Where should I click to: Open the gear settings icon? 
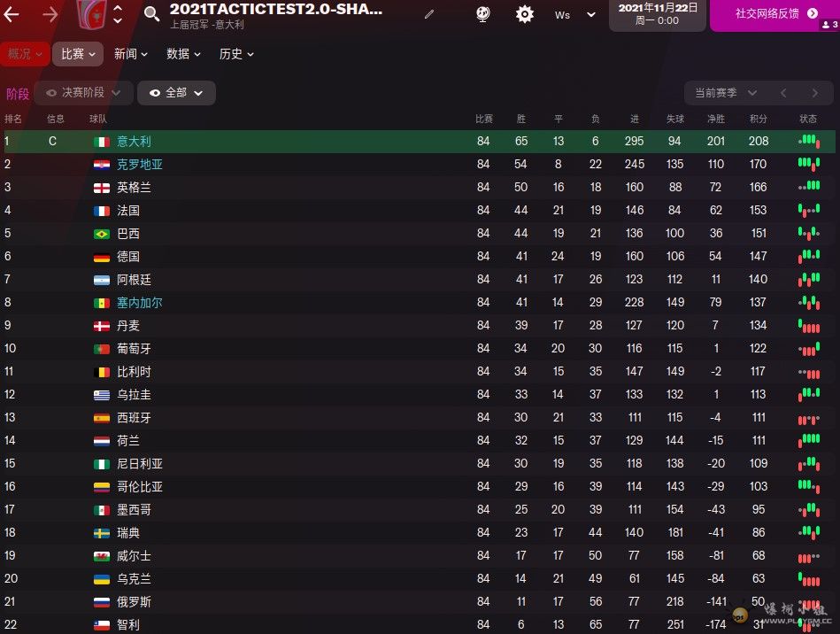coord(525,14)
